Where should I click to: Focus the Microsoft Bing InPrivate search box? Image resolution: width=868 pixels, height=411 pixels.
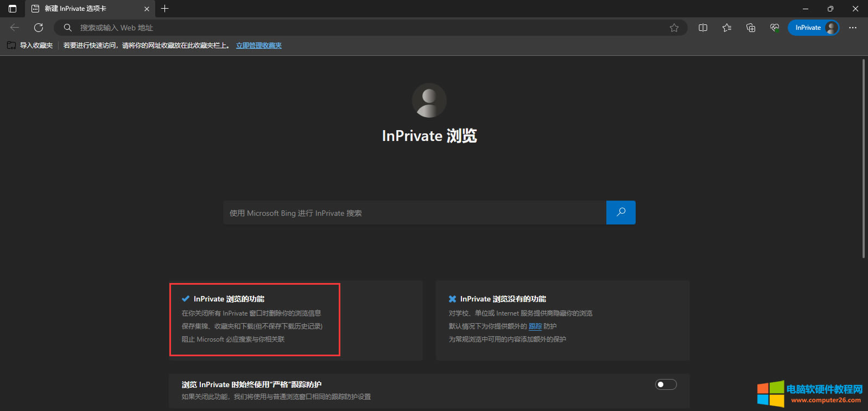(x=415, y=213)
